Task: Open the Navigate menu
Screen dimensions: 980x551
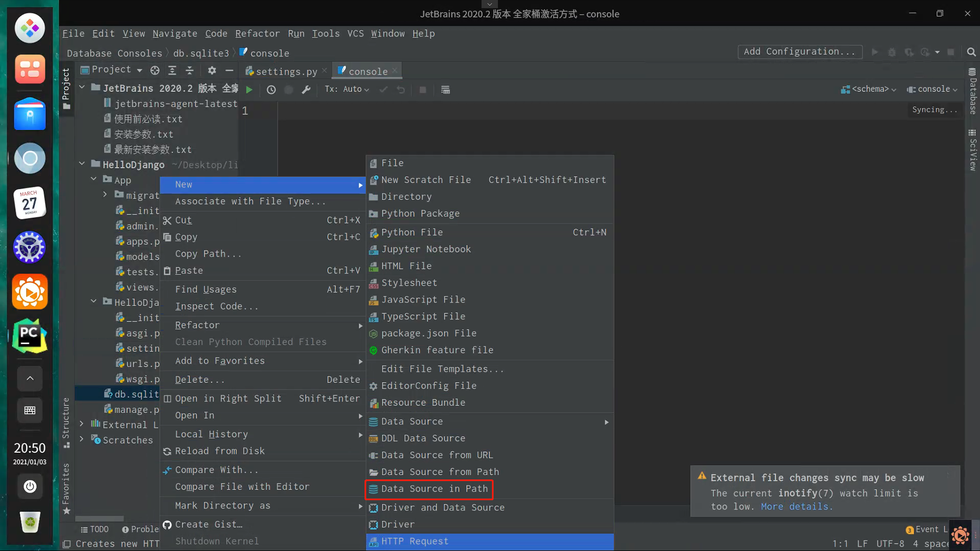Action: pos(175,34)
